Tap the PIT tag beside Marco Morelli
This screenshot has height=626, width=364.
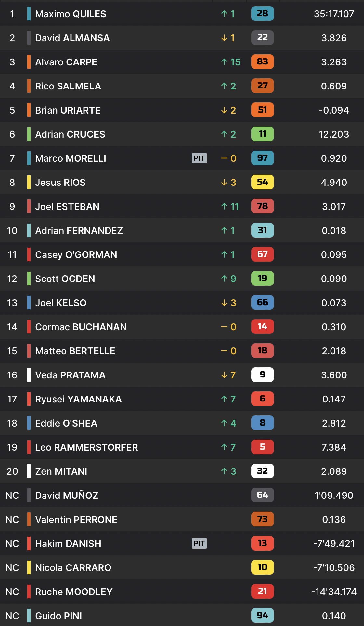(x=199, y=158)
